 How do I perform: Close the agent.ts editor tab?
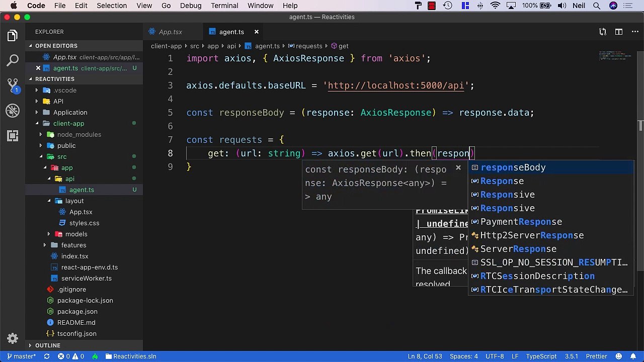(x=256, y=32)
